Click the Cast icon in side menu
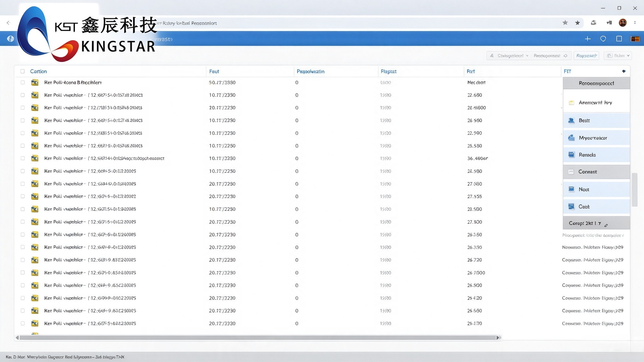The image size is (644, 362). (571, 206)
